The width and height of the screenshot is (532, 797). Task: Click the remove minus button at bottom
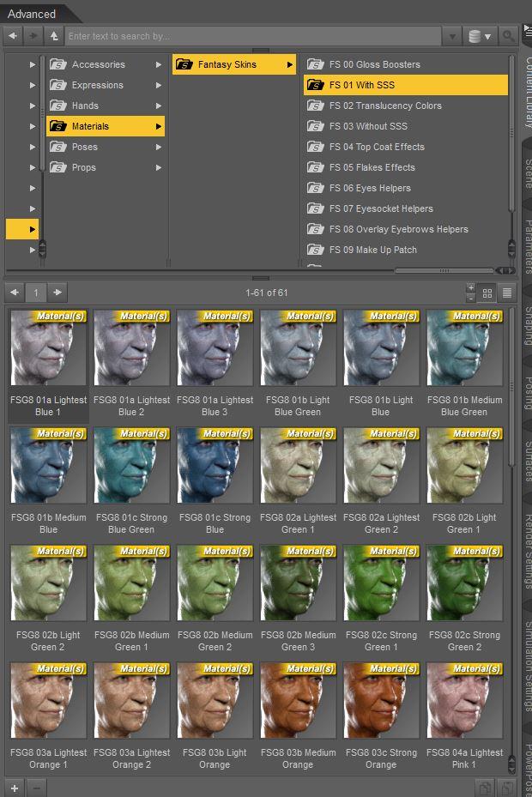point(36,789)
